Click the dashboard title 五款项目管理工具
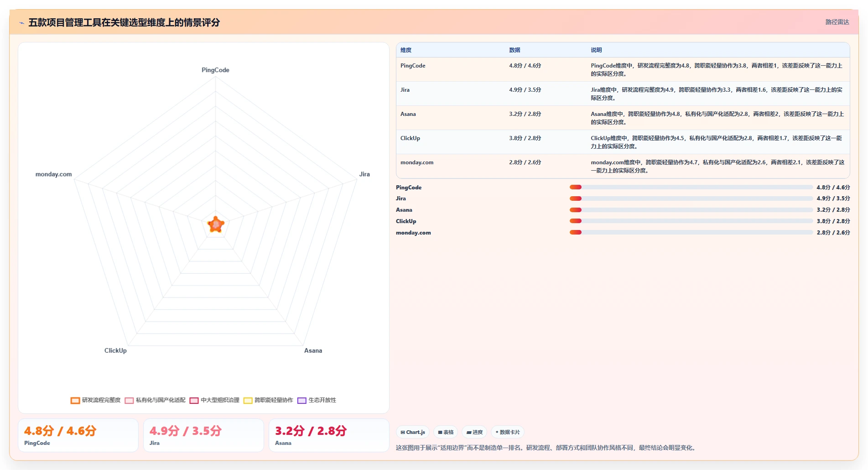Viewport: 868px width, 470px height. pos(124,22)
